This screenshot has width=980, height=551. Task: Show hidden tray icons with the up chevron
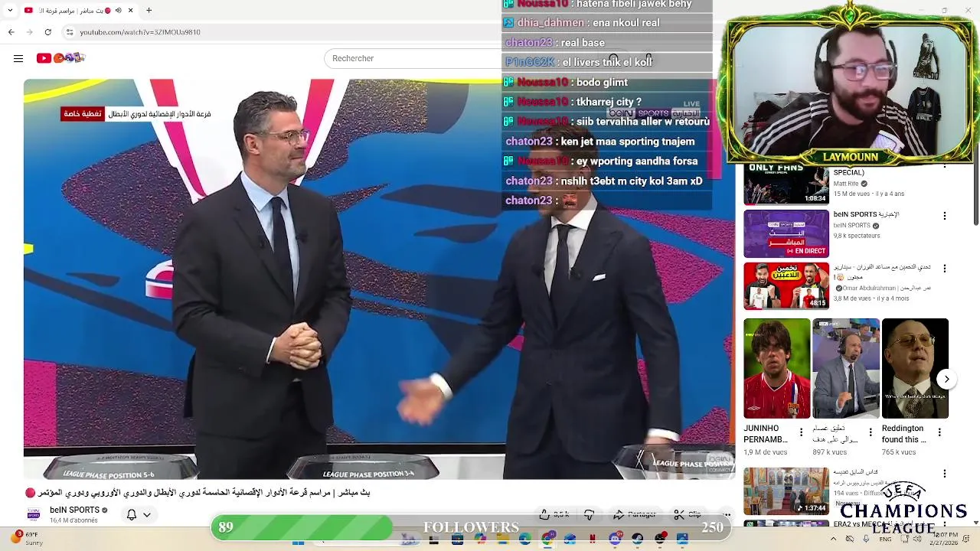(x=833, y=540)
